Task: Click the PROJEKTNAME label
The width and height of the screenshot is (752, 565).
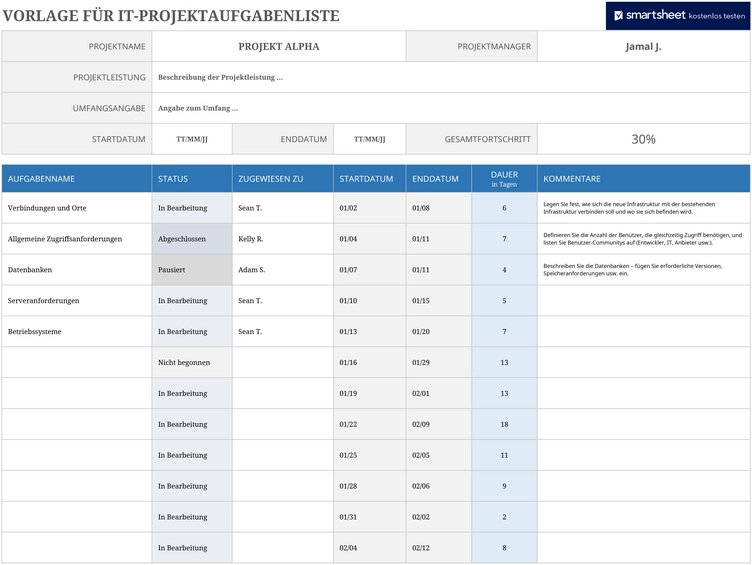Action: pyautogui.click(x=117, y=47)
